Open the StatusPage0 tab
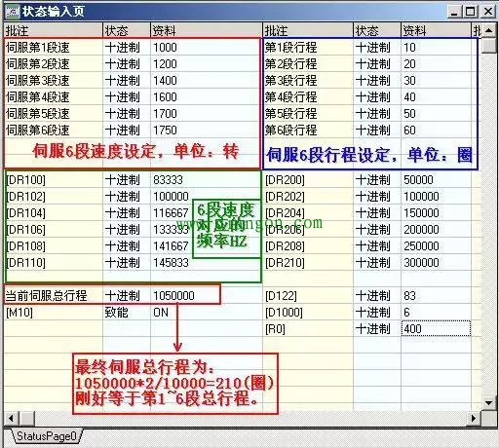The height and width of the screenshot is (448, 499). 47,436
